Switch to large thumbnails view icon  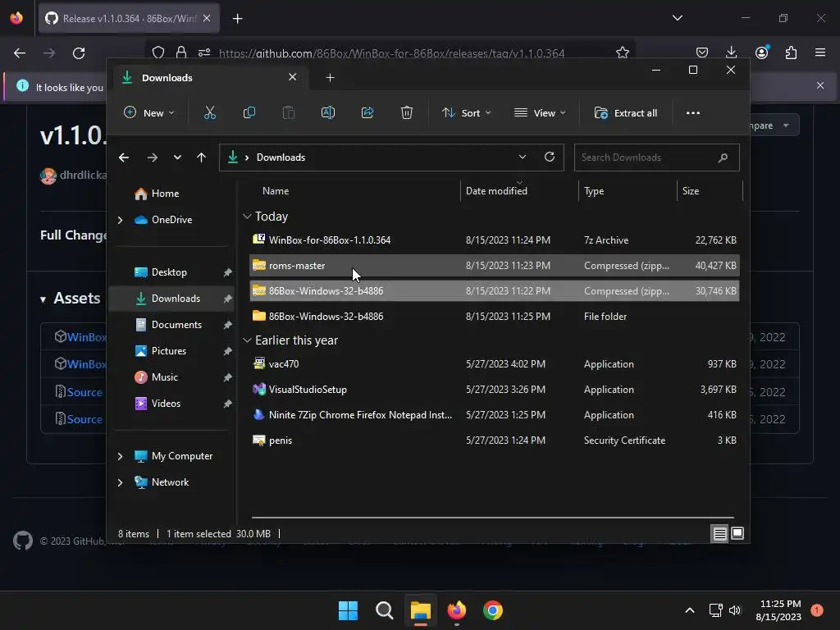[737, 533]
